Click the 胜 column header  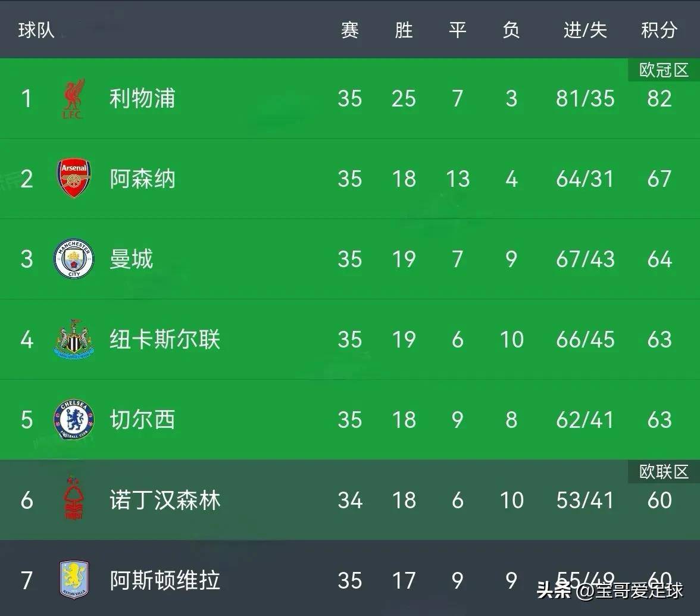[404, 30]
